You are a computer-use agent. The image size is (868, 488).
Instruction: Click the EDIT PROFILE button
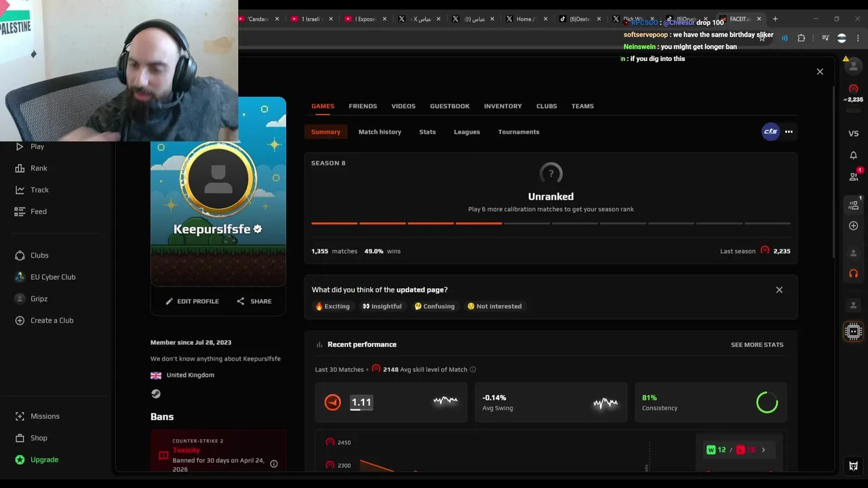pyautogui.click(x=192, y=302)
